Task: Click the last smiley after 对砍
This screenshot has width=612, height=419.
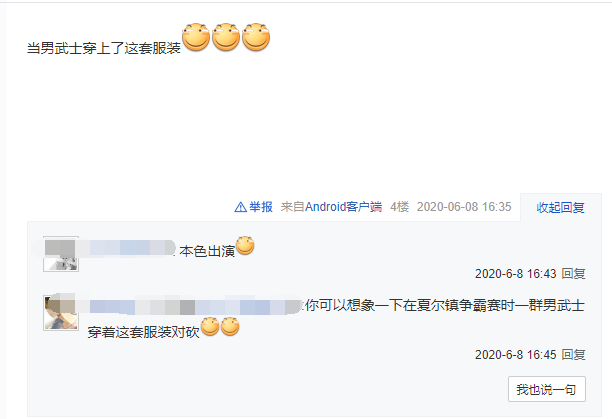Action: pyautogui.click(x=230, y=327)
